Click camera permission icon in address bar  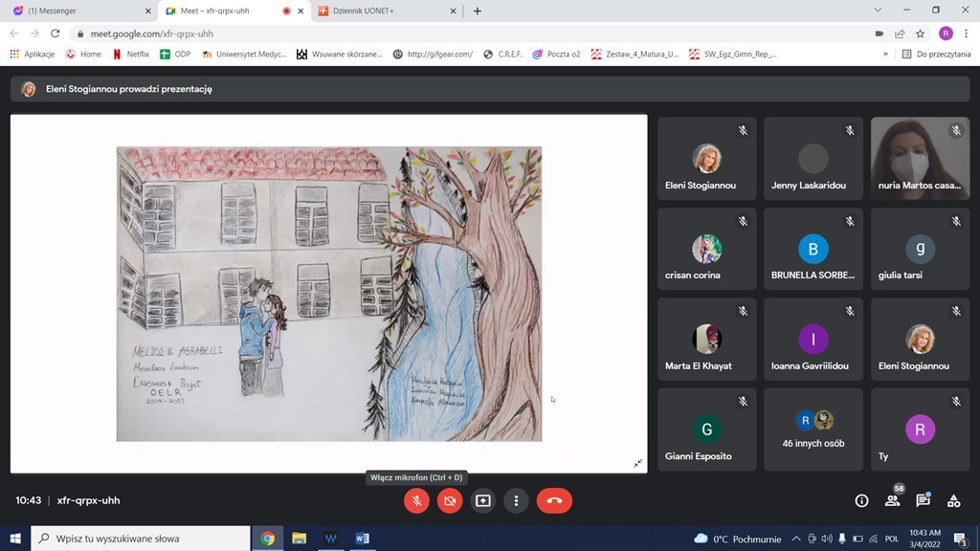879,33
